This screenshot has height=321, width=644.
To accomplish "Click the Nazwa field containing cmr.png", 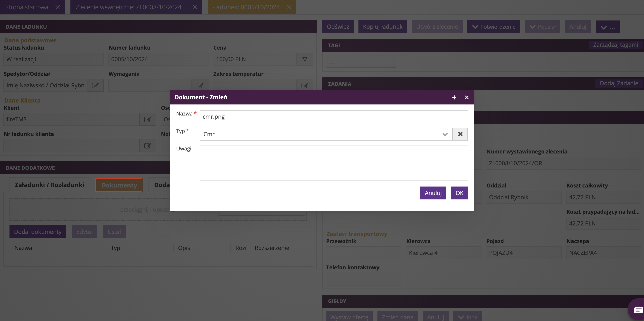I will pos(334,117).
